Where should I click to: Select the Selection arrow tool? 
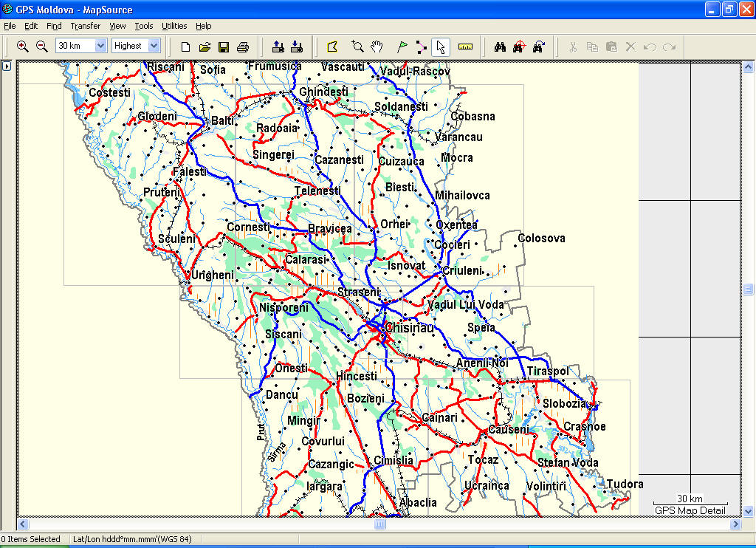(440, 47)
